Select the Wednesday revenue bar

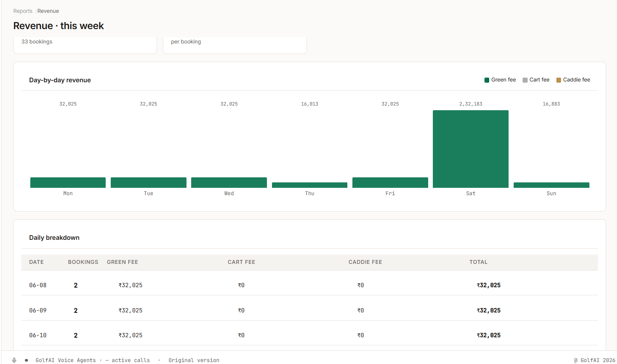coord(229,182)
